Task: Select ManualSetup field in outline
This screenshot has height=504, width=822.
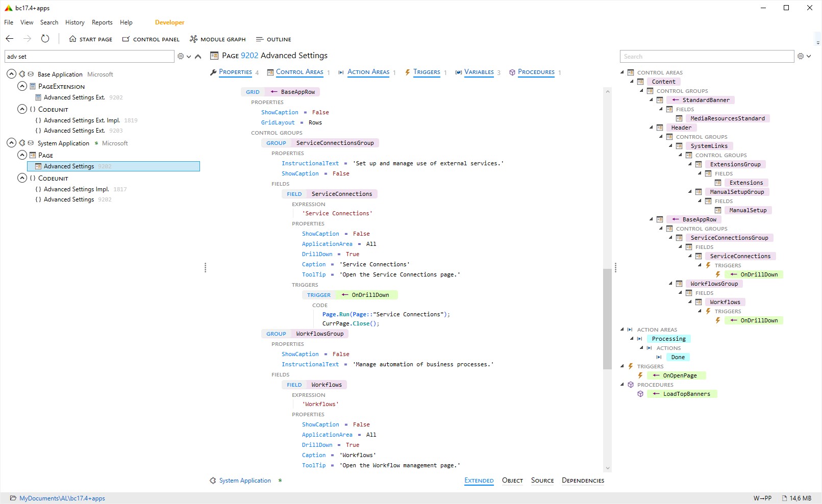Action: coord(748,210)
